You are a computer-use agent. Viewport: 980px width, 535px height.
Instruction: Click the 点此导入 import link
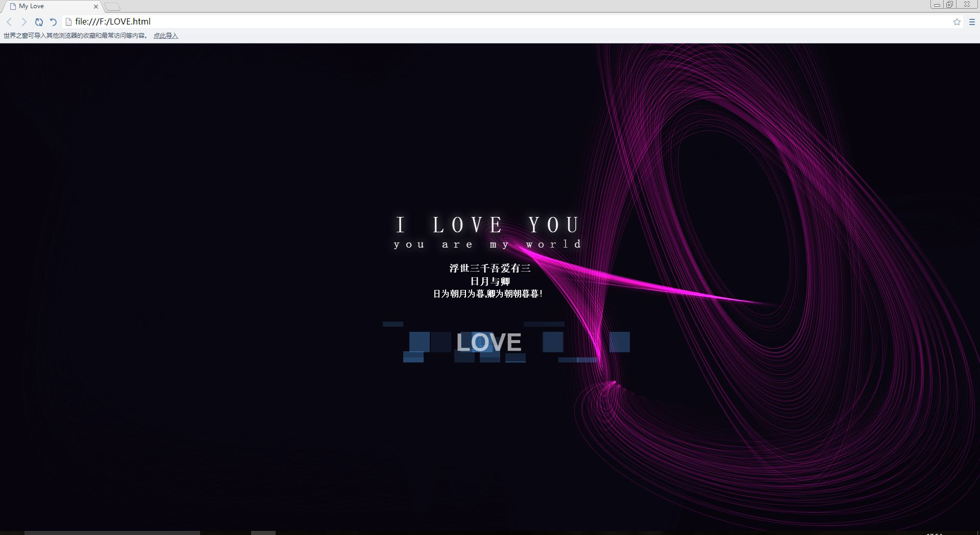(x=166, y=36)
